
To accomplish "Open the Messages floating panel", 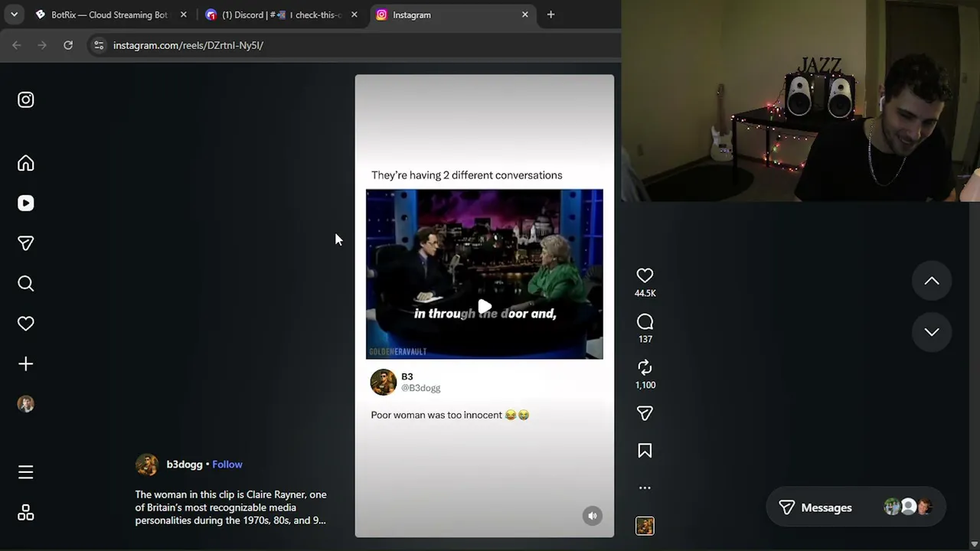I will 856,507.
